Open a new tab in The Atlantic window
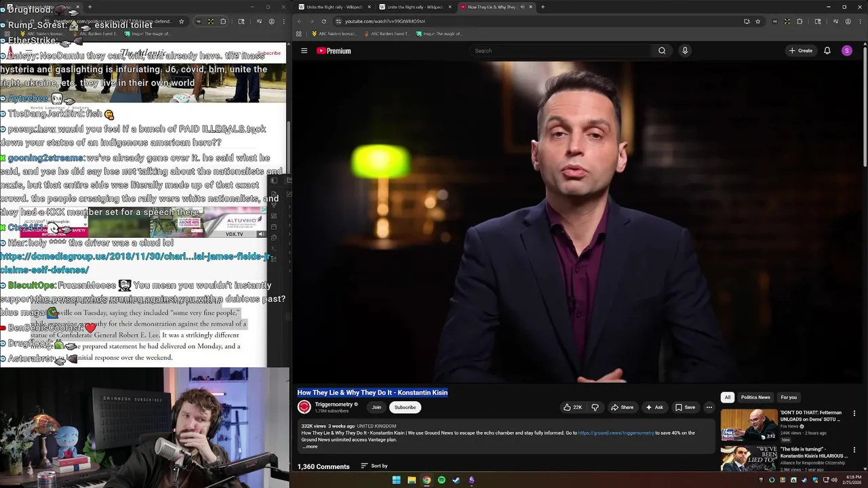868x488 pixels. 90,7
